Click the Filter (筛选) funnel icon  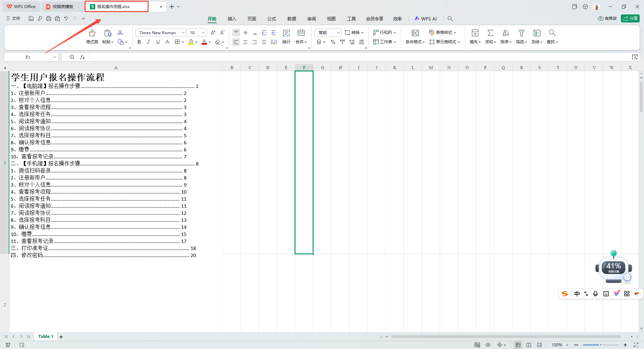pos(521,33)
